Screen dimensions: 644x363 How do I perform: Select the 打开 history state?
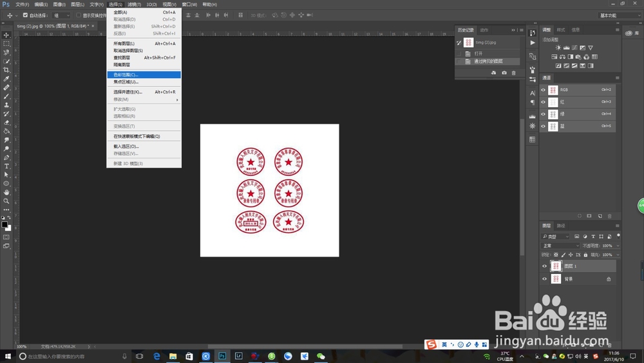coord(488,54)
